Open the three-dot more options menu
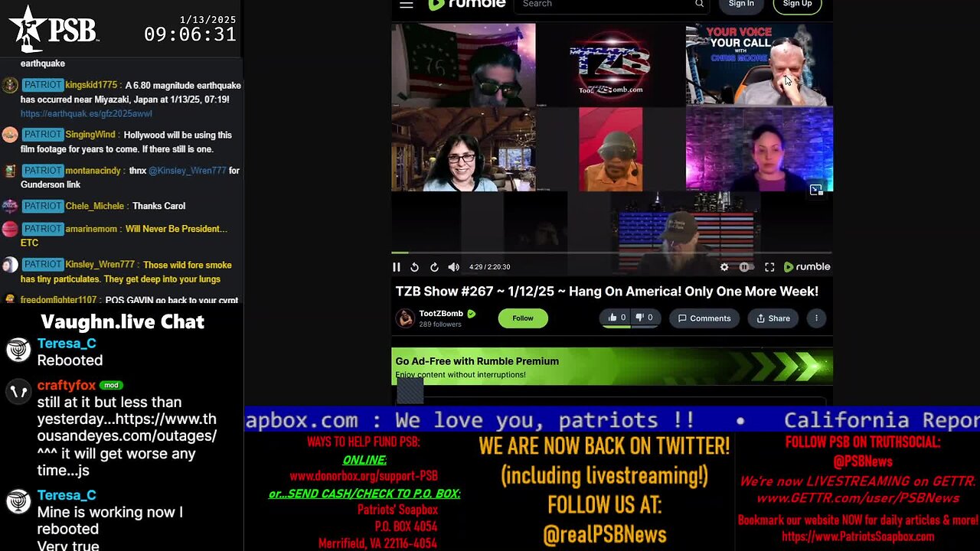 tap(816, 318)
